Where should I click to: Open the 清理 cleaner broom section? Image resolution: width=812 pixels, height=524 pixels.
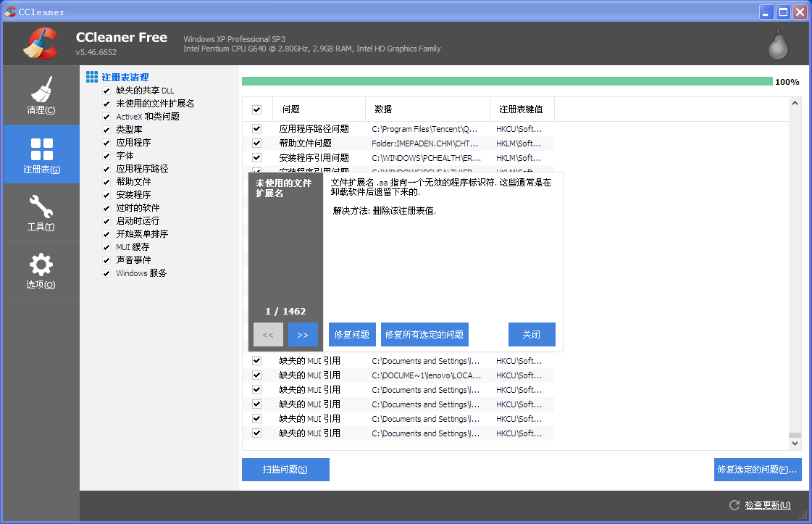tap(41, 96)
